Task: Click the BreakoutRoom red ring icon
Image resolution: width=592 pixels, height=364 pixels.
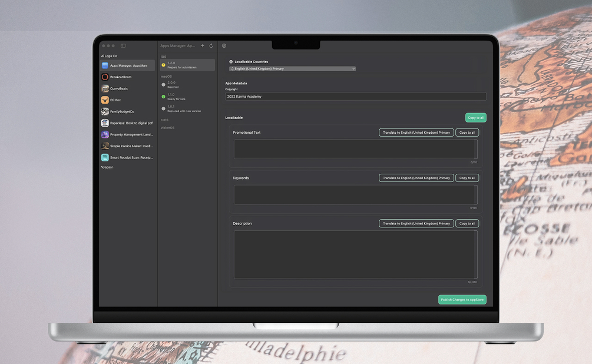Action: tap(105, 77)
